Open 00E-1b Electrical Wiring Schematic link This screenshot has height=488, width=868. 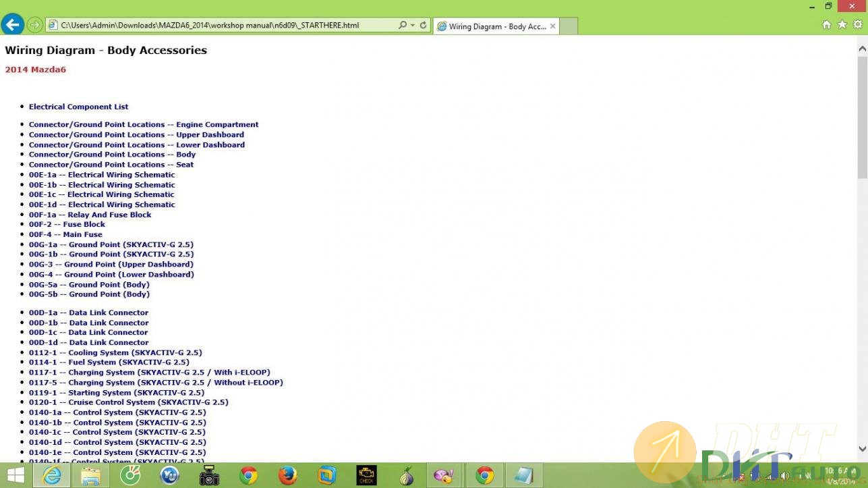point(102,184)
